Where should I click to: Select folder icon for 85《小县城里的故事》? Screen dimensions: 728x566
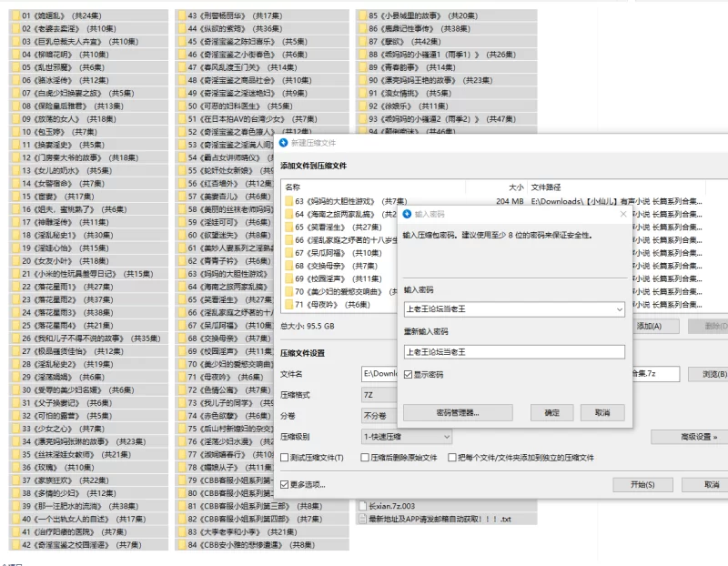362,15
